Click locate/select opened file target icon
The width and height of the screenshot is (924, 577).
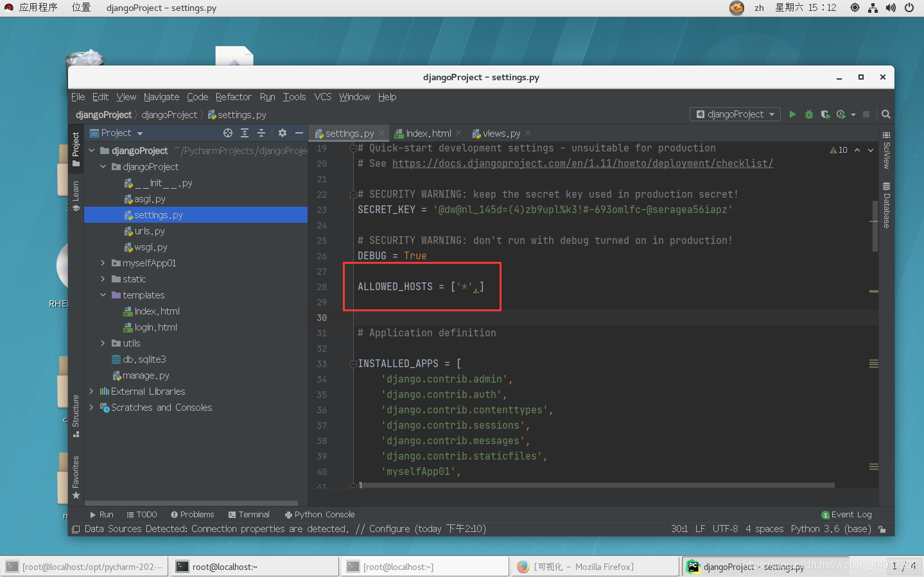228,133
